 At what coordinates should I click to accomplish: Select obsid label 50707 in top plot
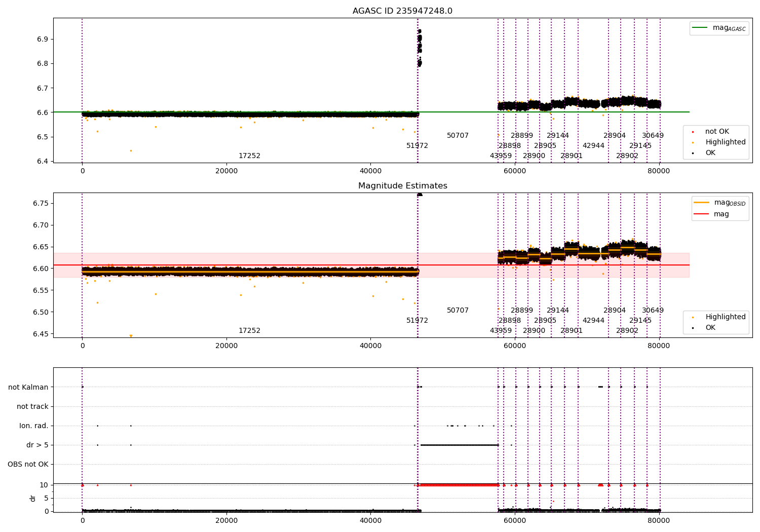tap(458, 135)
